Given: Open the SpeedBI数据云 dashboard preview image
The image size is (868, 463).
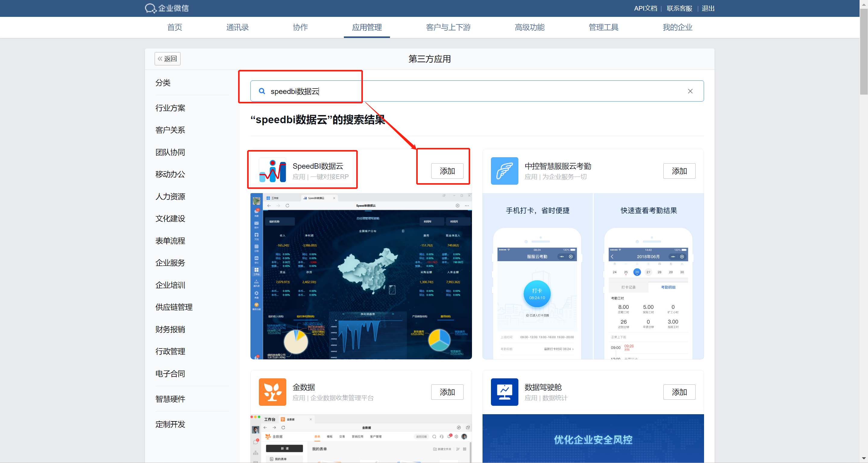Looking at the screenshot, I should tap(361, 276).
